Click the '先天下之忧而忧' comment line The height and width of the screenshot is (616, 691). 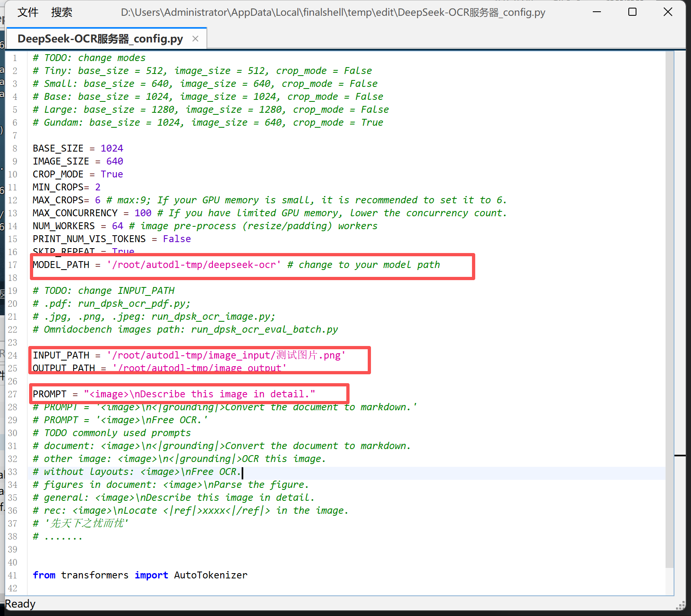[81, 523]
